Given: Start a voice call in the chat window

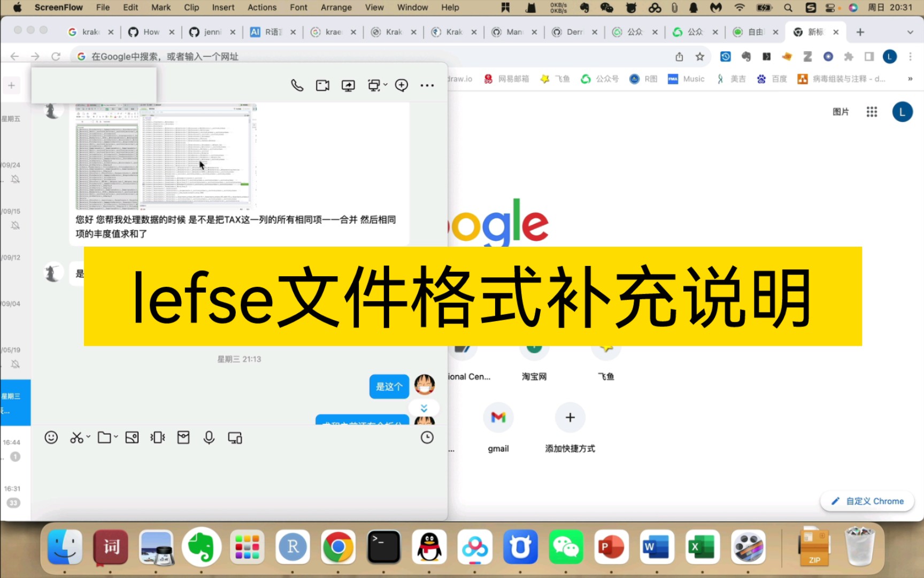Looking at the screenshot, I should [x=297, y=85].
